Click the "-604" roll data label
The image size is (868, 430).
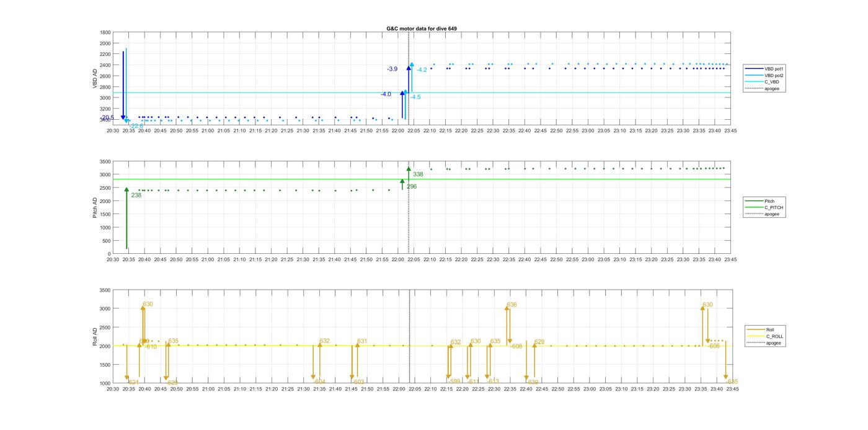(319, 382)
